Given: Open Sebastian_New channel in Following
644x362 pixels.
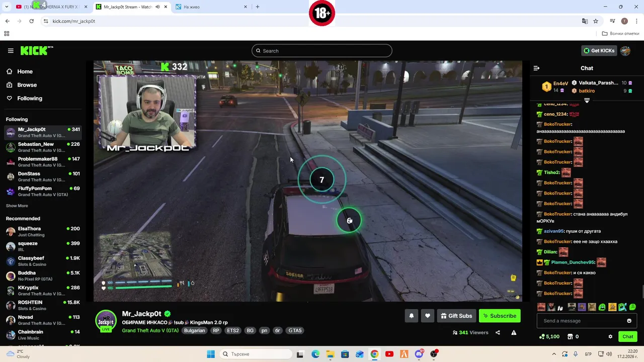Looking at the screenshot, I should [x=43, y=147].
